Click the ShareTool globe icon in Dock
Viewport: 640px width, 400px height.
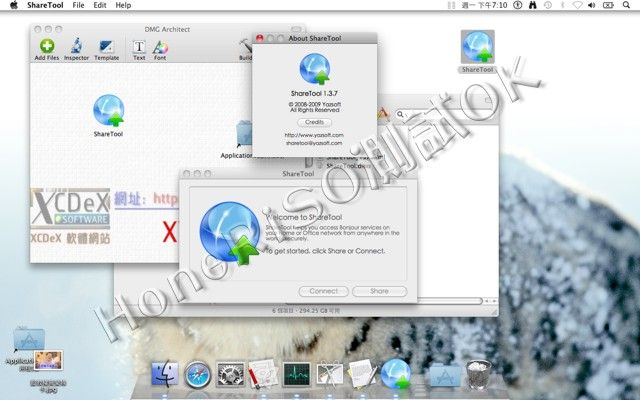[x=396, y=374]
